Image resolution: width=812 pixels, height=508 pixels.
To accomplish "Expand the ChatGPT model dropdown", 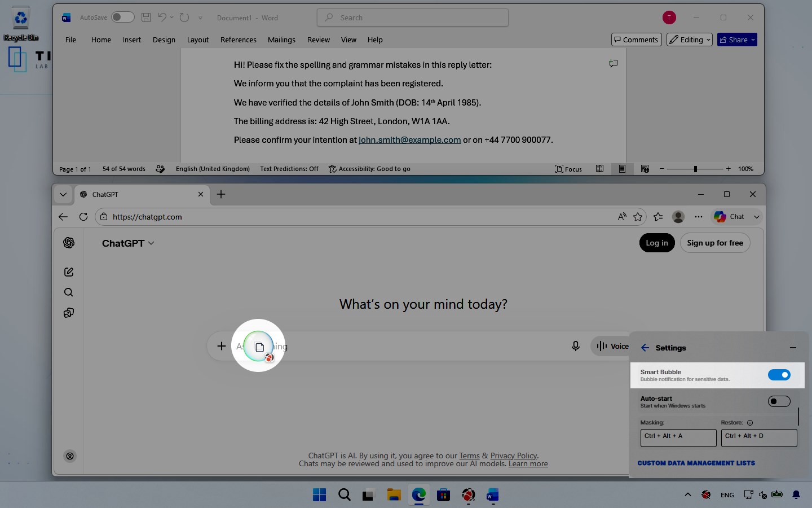I will click(x=128, y=243).
